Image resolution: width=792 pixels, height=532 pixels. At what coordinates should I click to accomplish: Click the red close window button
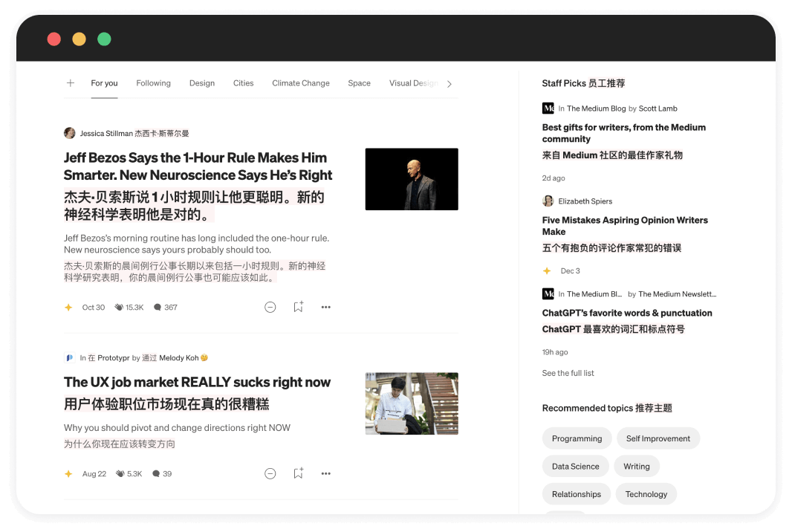pos(54,39)
